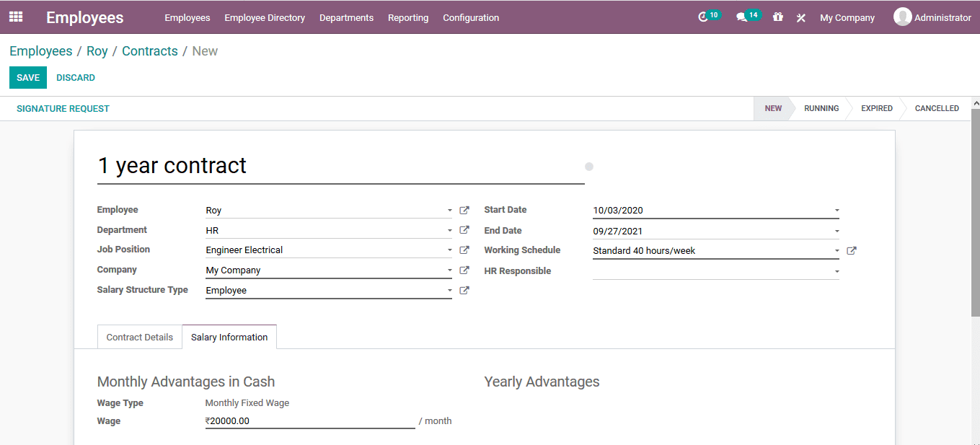This screenshot has width=980, height=445.
Task: Click the SAVE button
Action: [27, 77]
